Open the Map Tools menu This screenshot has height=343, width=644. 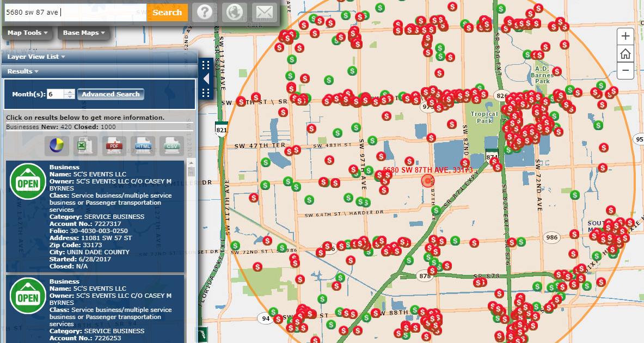tap(28, 33)
